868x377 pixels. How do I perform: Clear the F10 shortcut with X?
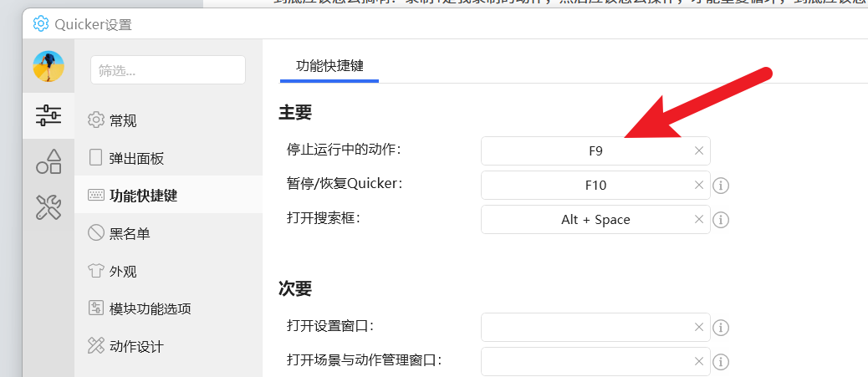coord(698,185)
